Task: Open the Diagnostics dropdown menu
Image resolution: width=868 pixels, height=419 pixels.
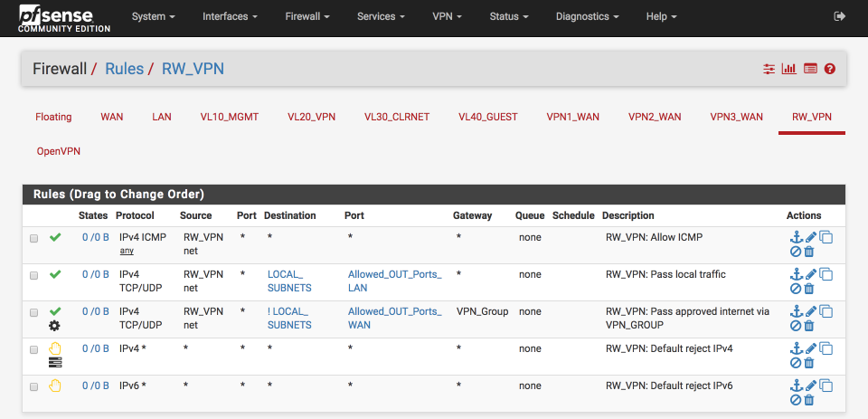Action: pos(588,16)
